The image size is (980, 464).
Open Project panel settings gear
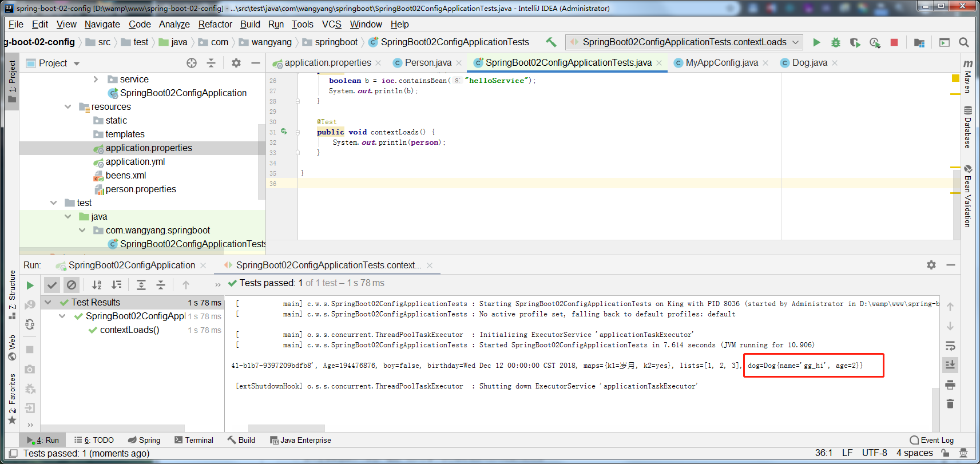(x=236, y=63)
